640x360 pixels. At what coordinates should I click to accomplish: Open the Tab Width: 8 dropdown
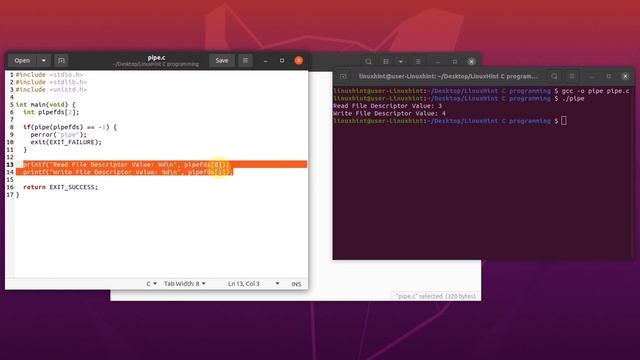(x=184, y=284)
